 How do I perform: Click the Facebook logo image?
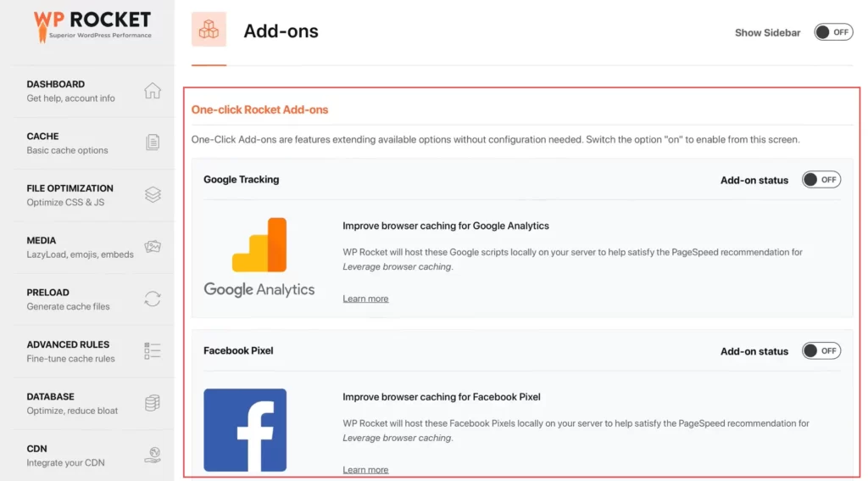click(x=245, y=429)
